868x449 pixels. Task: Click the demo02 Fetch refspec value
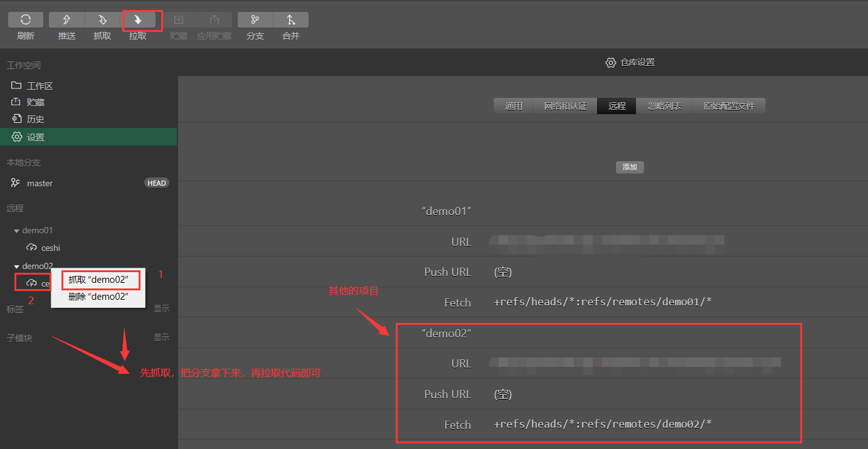click(x=603, y=425)
